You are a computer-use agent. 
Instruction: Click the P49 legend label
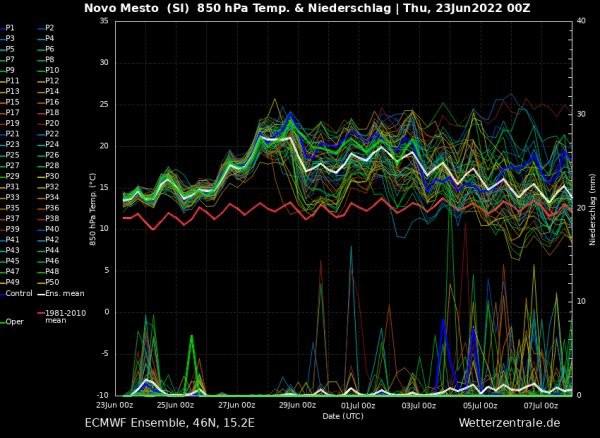12,282
